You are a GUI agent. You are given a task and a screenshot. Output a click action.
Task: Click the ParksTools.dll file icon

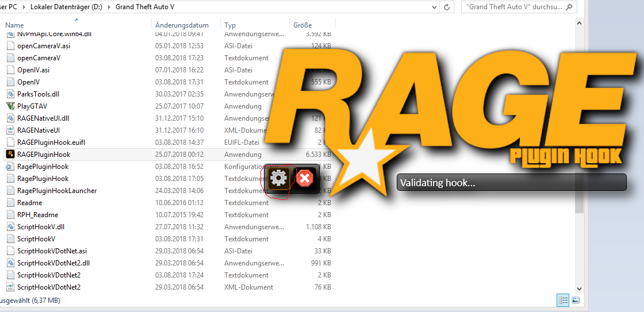11,94
